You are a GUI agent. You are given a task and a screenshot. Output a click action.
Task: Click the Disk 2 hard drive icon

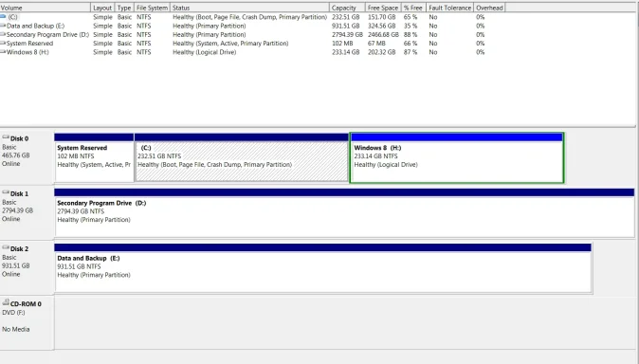coord(6,247)
